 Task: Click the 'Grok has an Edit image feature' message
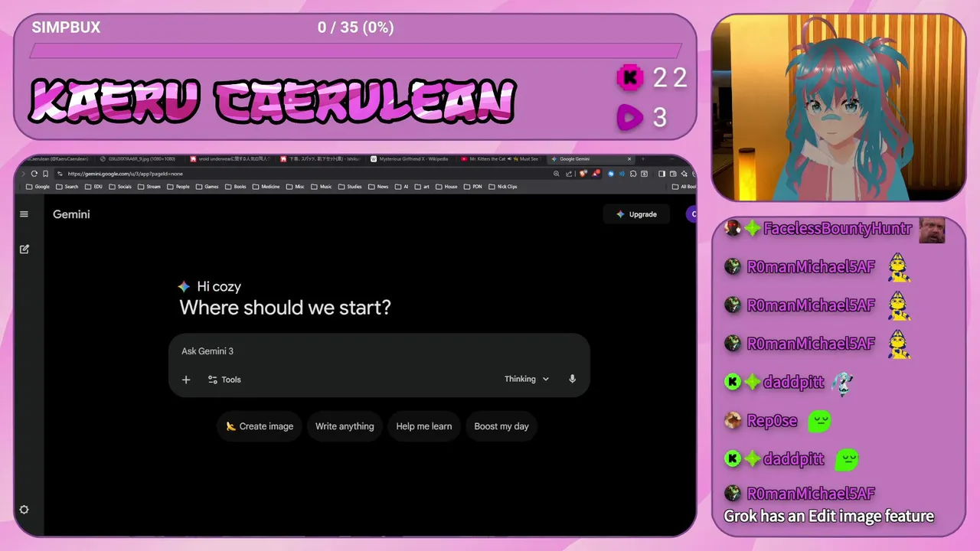[x=828, y=516]
